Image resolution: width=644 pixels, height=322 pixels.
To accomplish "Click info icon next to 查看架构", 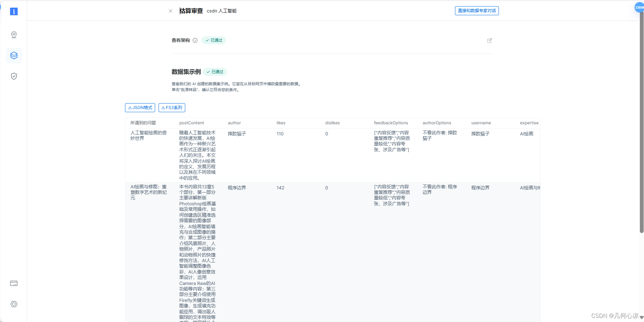I will 195,41.
